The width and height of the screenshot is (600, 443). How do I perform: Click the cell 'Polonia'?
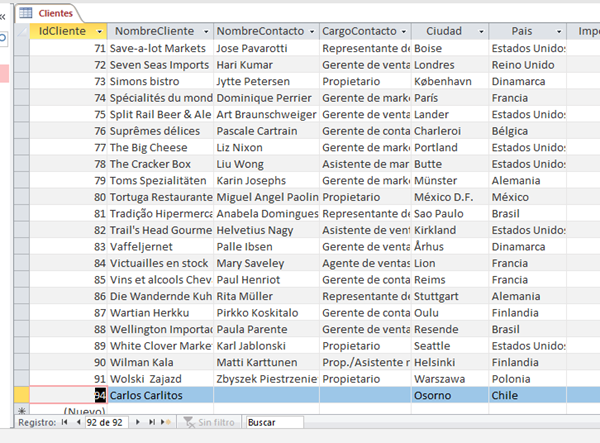click(528, 379)
